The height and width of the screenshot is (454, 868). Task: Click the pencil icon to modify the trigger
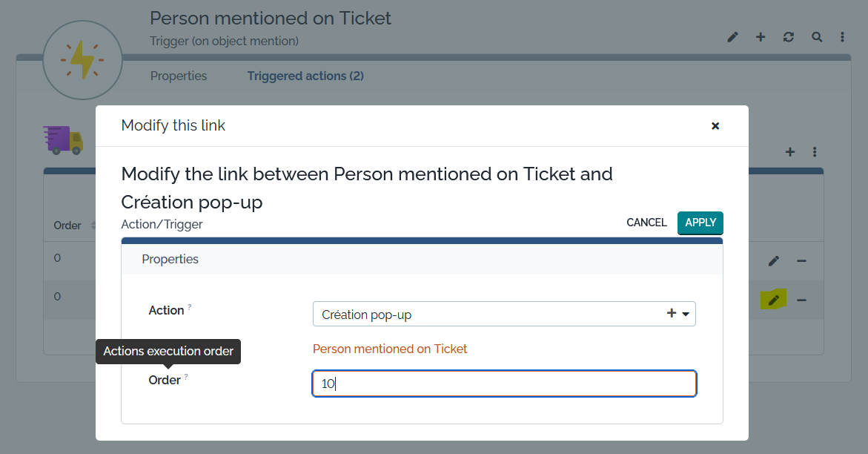pyautogui.click(x=732, y=37)
